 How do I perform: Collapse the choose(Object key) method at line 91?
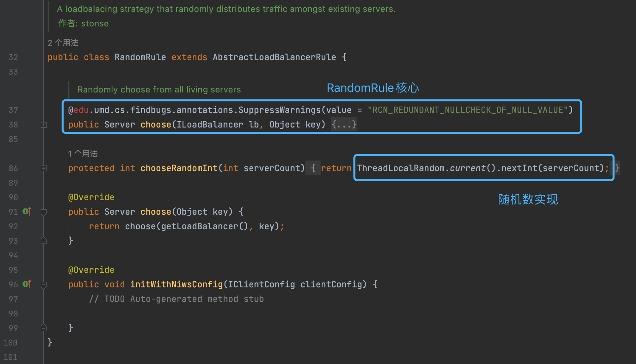click(44, 212)
